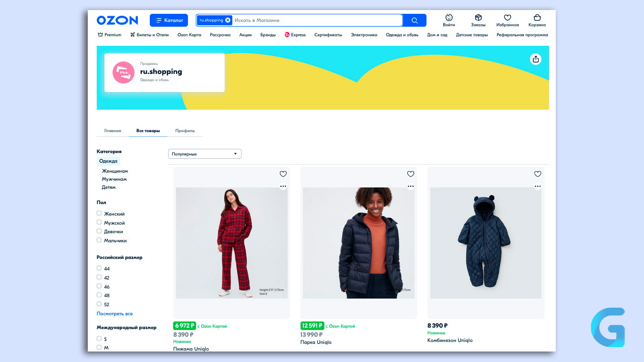
Task: Add Пижама Uniqlo to favorites
Action: [x=283, y=174]
